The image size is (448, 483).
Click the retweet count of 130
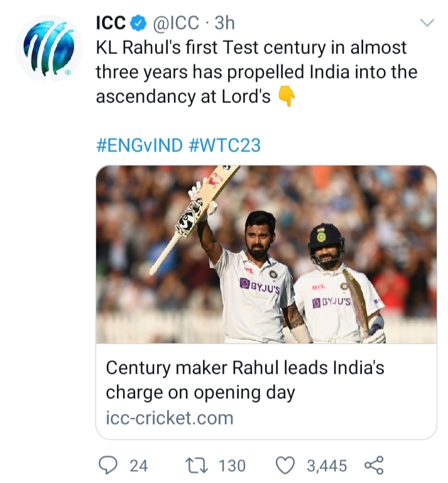(232, 465)
